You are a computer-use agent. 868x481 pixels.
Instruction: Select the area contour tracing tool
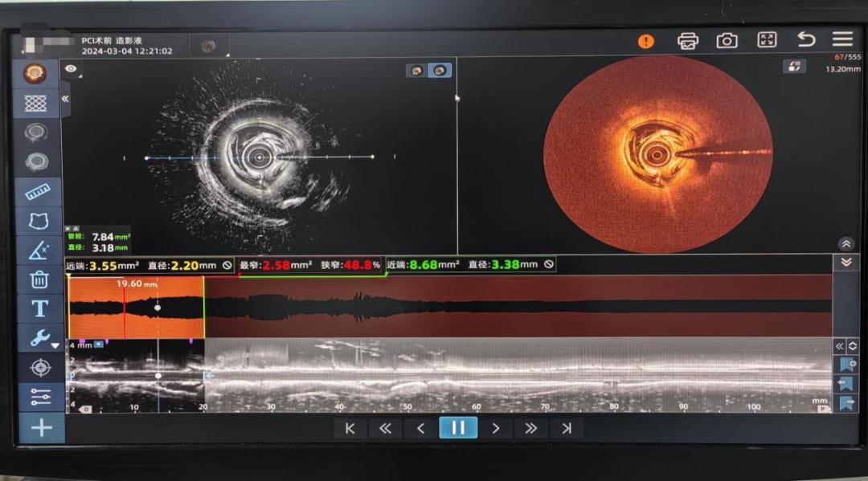(x=39, y=221)
